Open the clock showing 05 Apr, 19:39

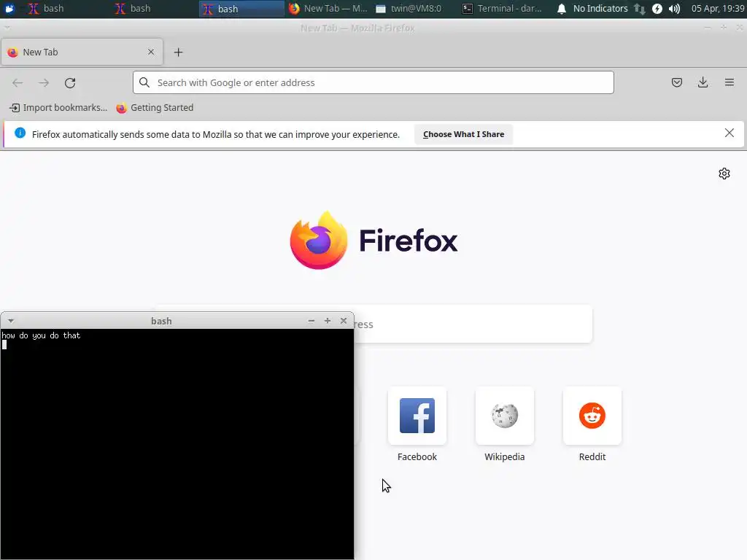[x=718, y=9]
